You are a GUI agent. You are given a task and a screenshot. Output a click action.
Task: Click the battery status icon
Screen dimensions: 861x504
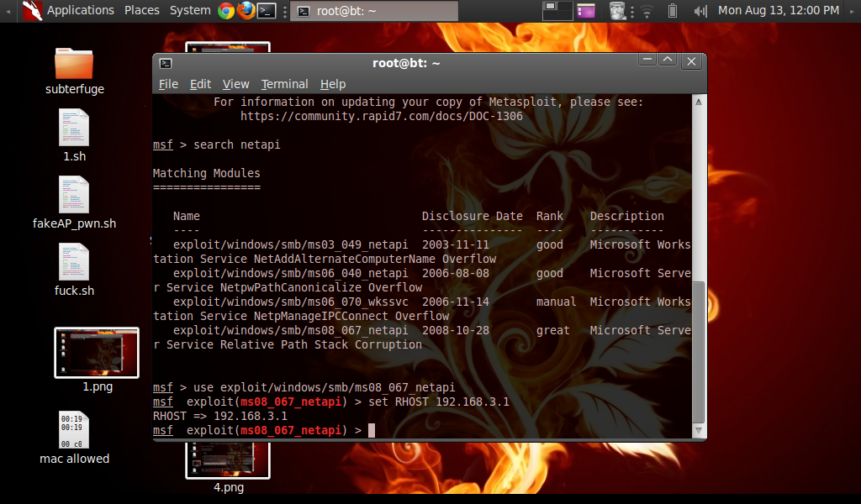click(672, 10)
